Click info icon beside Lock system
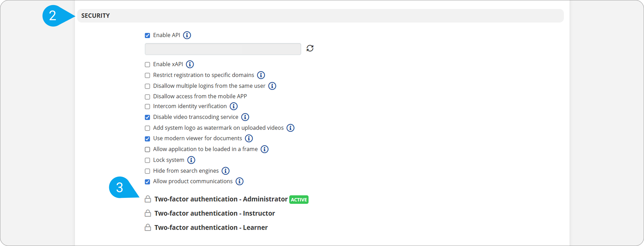The image size is (644, 246). pyautogui.click(x=191, y=160)
